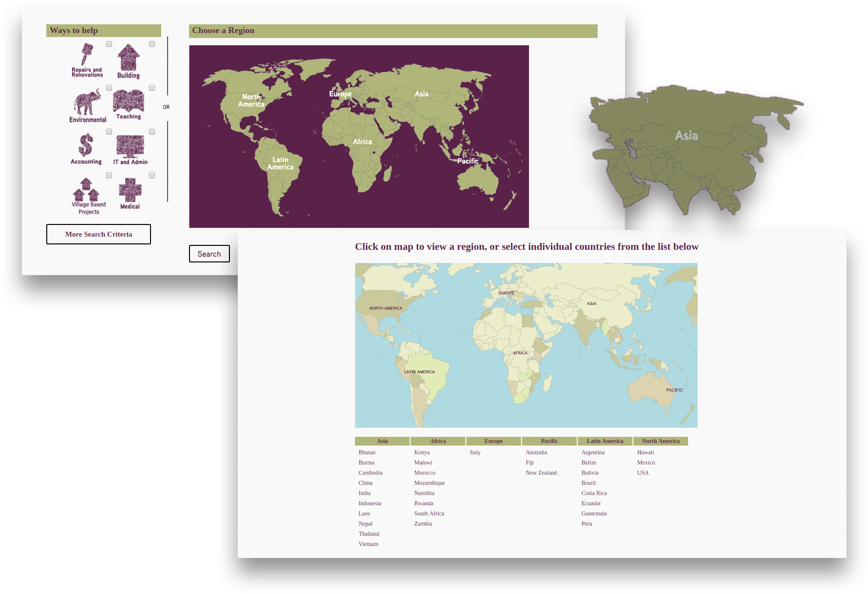Select Kenya from the Africa list
868x594 pixels.
(x=421, y=452)
